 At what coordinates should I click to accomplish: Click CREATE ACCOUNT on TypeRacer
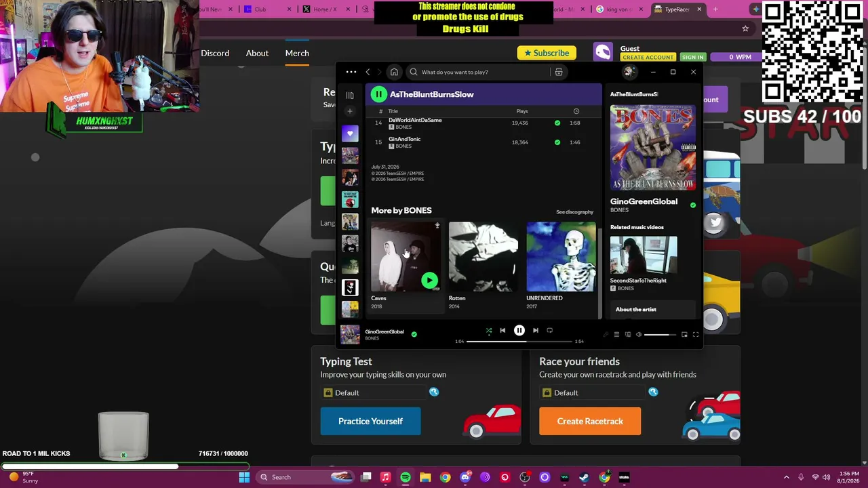648,58
